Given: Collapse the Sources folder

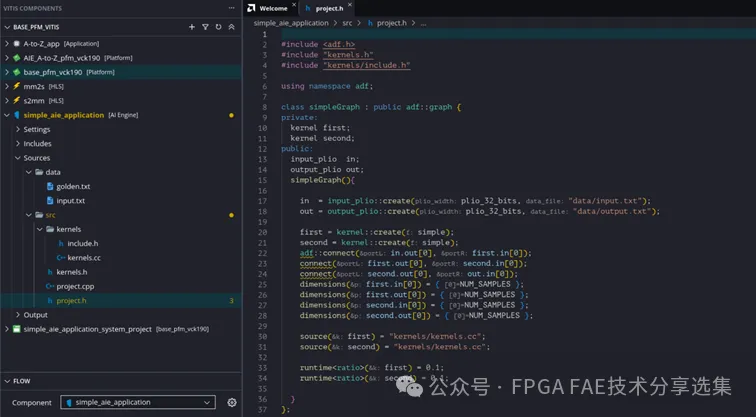Looking at the screenshot, I should coord(18,158).
